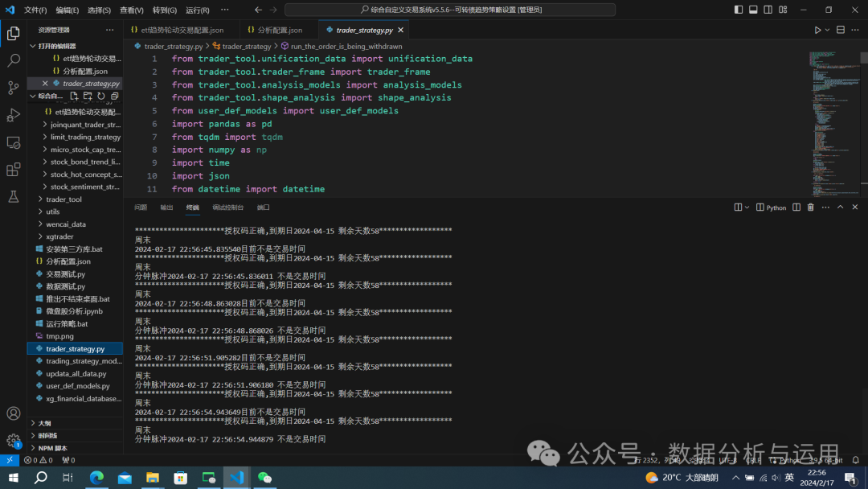Open the 运行(R) menu
868x489 pixels.
click(197, 10)
